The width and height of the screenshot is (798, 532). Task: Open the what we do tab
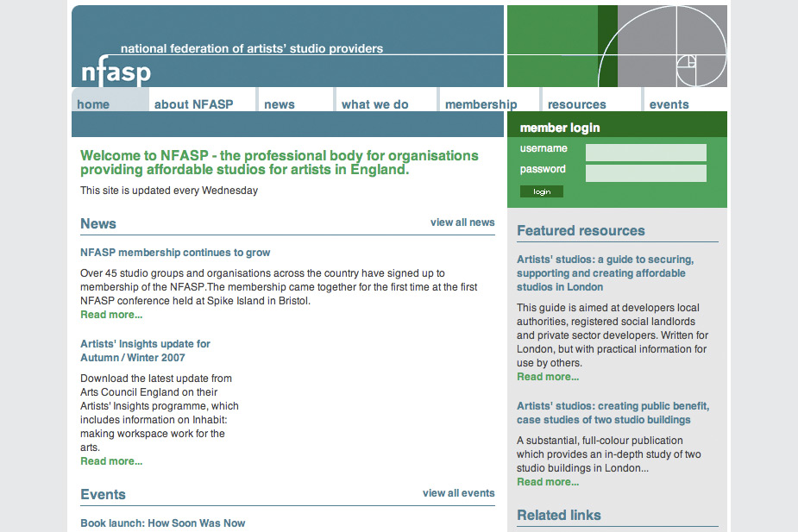375,104
